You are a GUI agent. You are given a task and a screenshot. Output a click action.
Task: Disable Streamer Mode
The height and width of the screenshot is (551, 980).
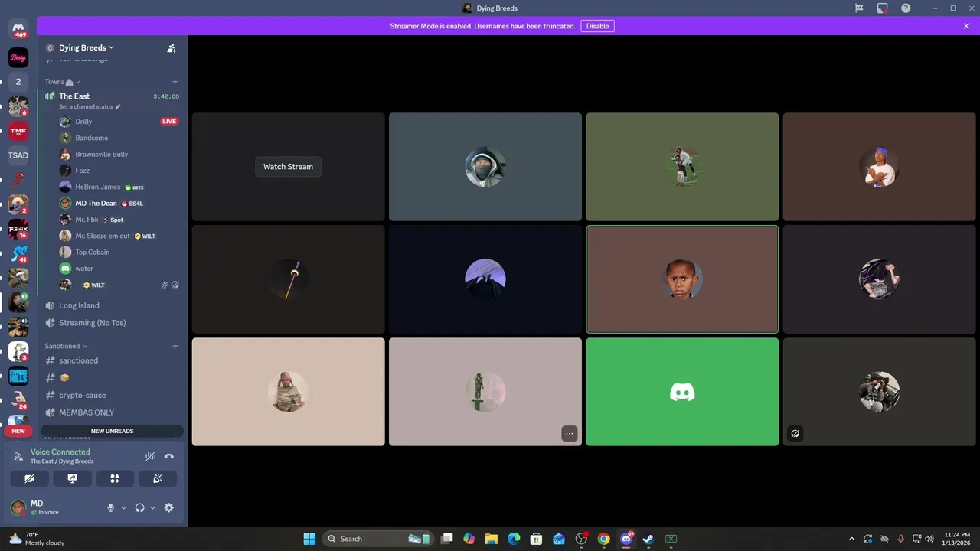pyautogui.click(x=597, y=26)
